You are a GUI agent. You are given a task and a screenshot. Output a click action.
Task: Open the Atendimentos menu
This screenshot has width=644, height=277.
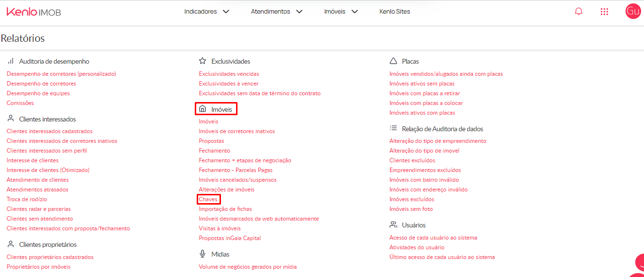[271, 12]
